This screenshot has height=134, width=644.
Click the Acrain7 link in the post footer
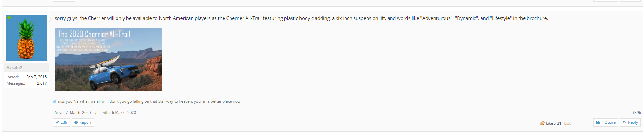click(x=61, y=113)
